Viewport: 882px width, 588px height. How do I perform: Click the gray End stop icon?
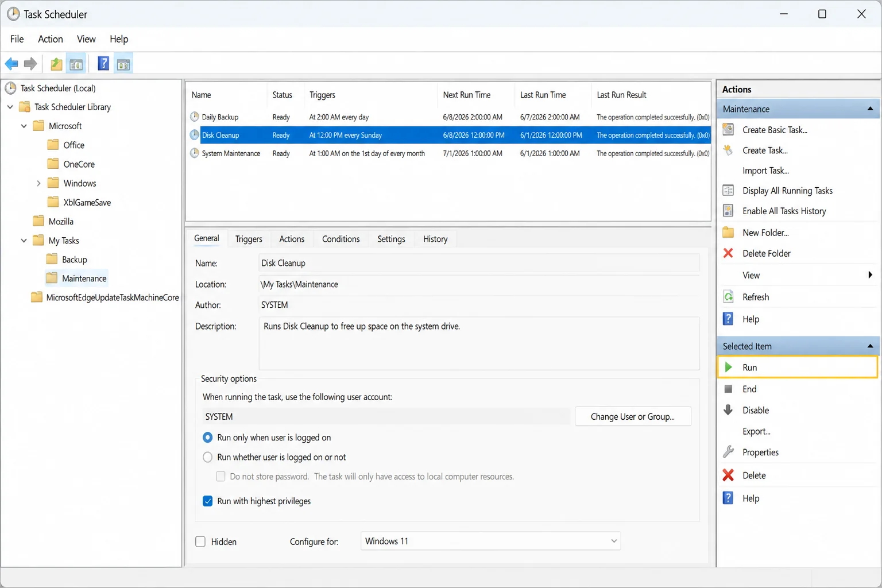click(728, 389)
